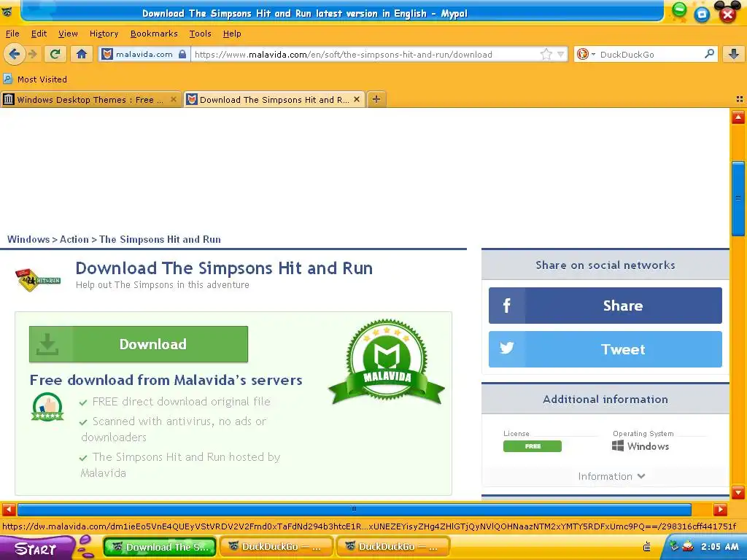The height and width of the screenshot is (560, 747).
Task: Click the Download The Simpsons Hit and Run heading
Action: [224, 268]
